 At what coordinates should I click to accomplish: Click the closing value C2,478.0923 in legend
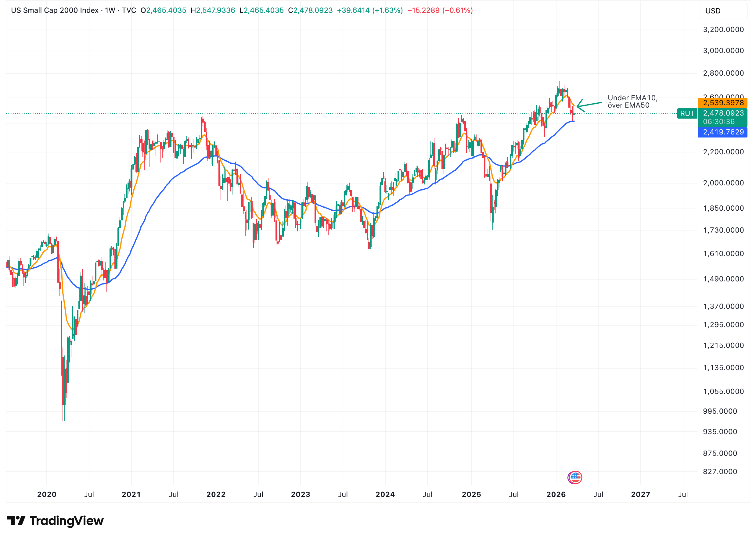(310, 10)
